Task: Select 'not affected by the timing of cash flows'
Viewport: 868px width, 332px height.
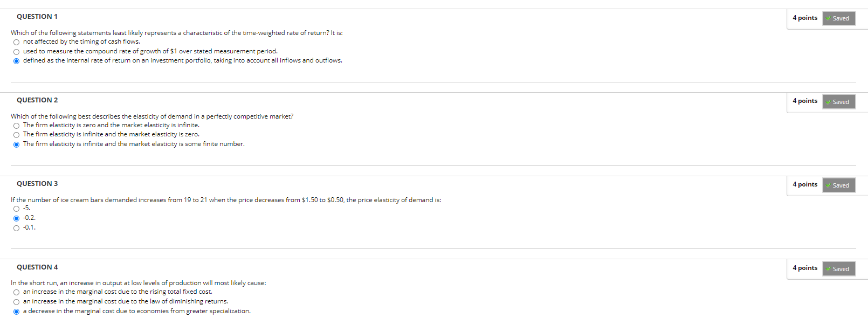Action: point(16,42)
